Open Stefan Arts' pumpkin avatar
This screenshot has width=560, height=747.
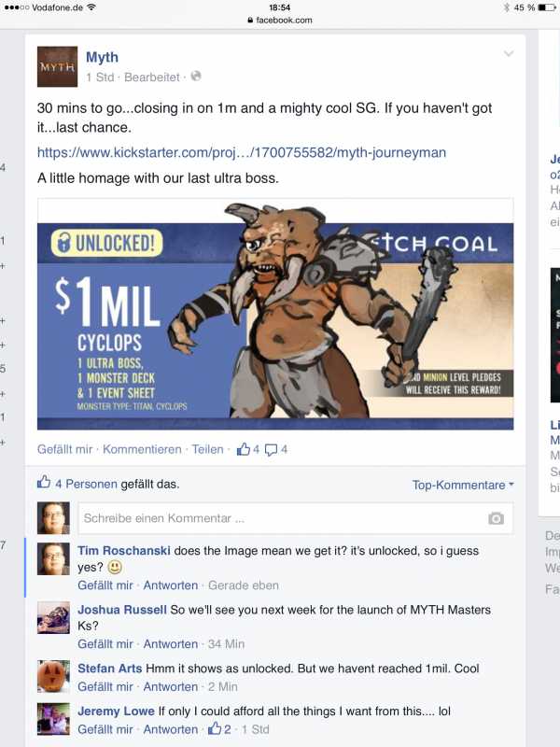tap(53, 676)
